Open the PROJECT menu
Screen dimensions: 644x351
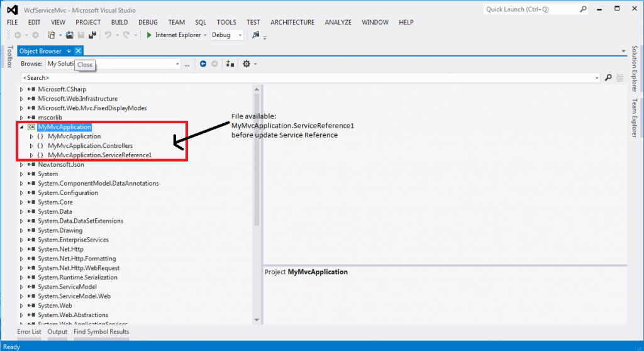[88, 22]
